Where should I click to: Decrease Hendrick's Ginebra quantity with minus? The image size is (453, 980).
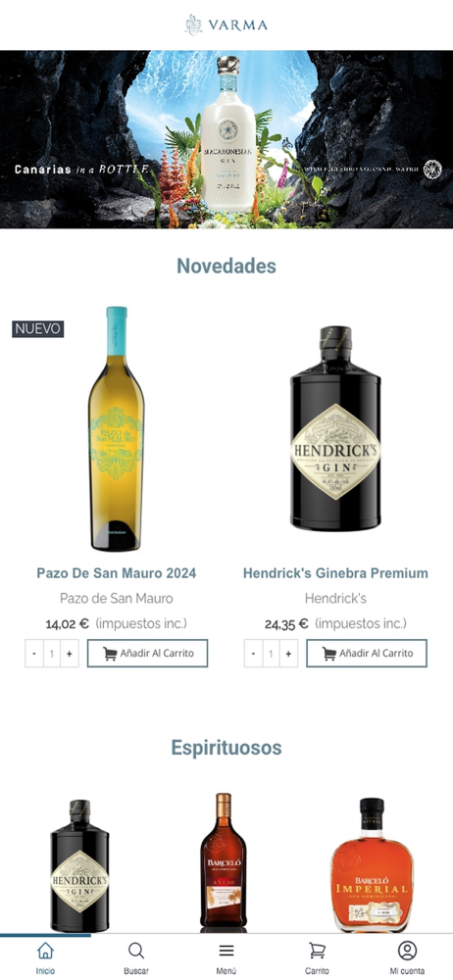click(253, 654)
